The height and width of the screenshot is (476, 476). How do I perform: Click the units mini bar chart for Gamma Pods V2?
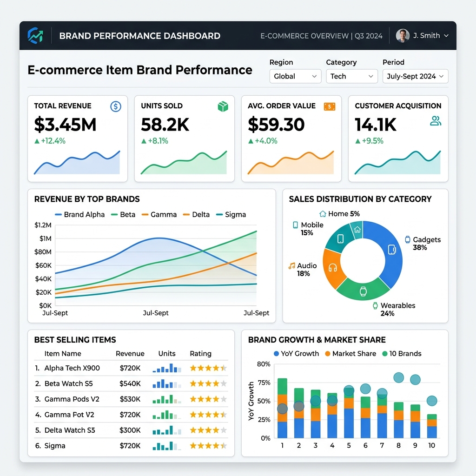tap(167, 399)
